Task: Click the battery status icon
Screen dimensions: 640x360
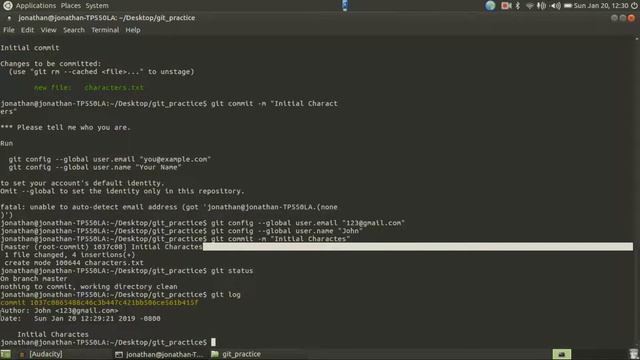Action: (x=568, y=5)
